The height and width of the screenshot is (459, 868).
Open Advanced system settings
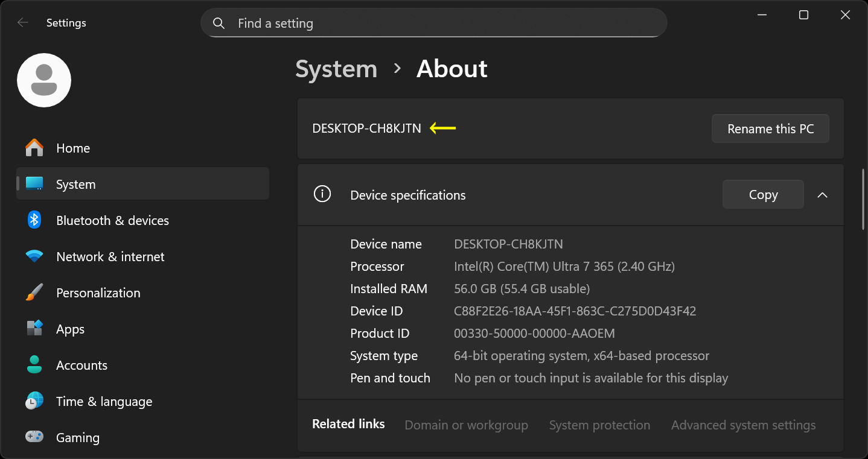click(x=743, y=425)
